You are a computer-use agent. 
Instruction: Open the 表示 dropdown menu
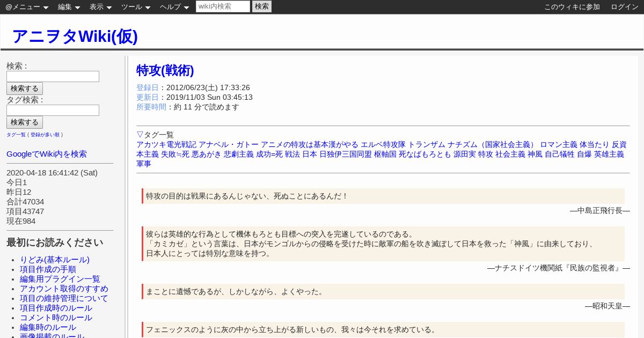point(101,7)
